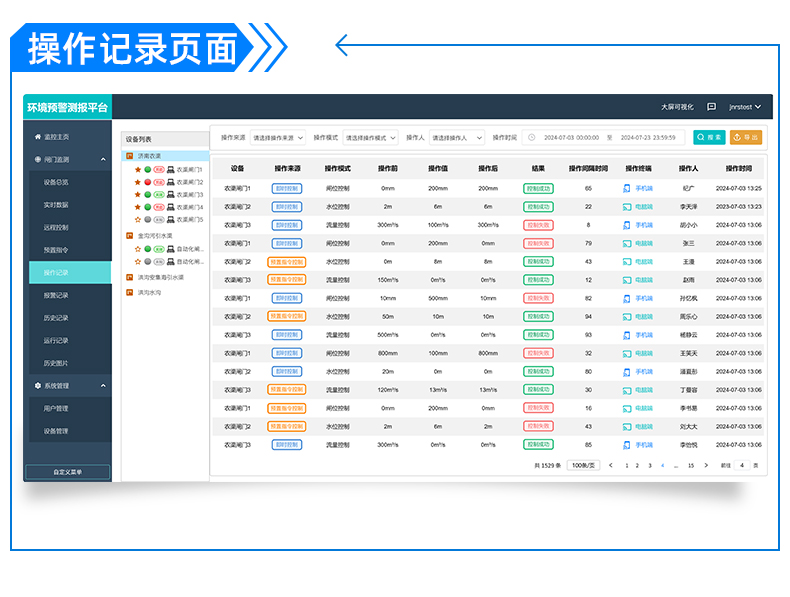Expand the 操作人 selector
Image resolution: width=790 pixels, height=597 pixels.
[x=457, y=137]
